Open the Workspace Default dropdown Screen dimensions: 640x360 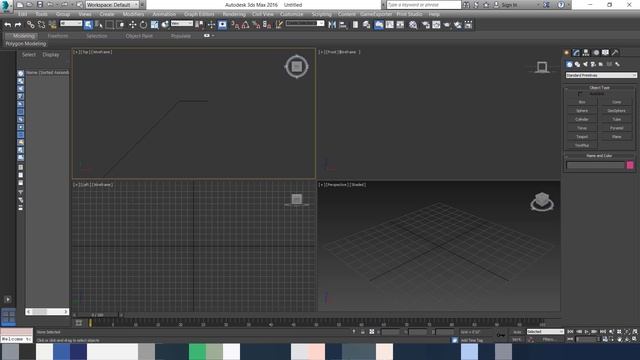[x=112, y=5]
